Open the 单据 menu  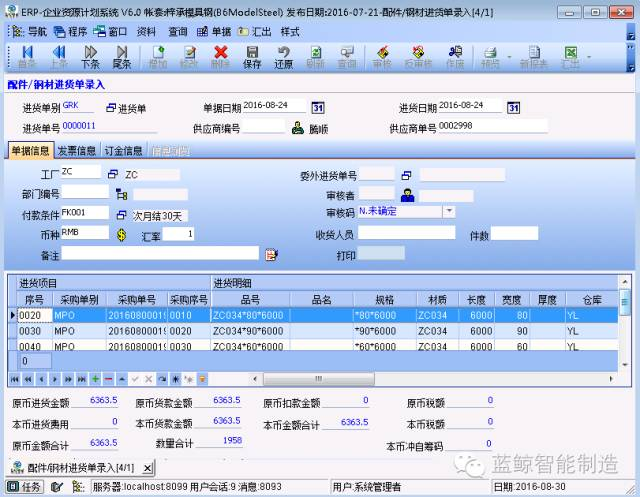click(214, 31)
